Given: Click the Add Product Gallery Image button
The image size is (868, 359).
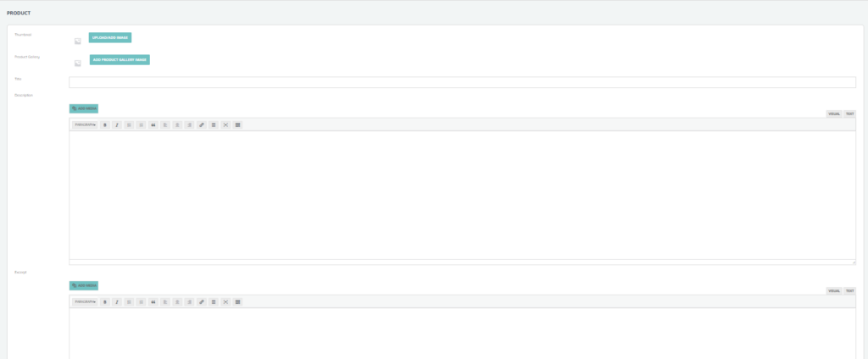Looking at the screenshot, I should coord(120,59).
